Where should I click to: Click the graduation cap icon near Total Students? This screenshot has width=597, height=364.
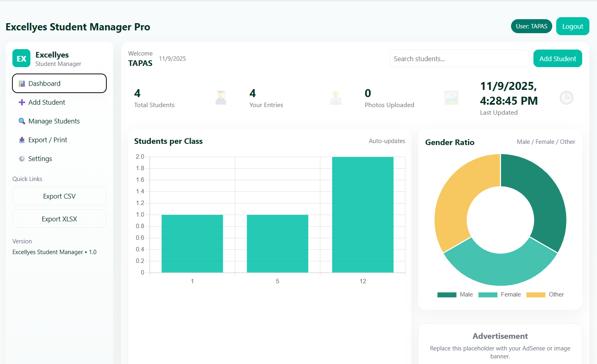point(221,97)
